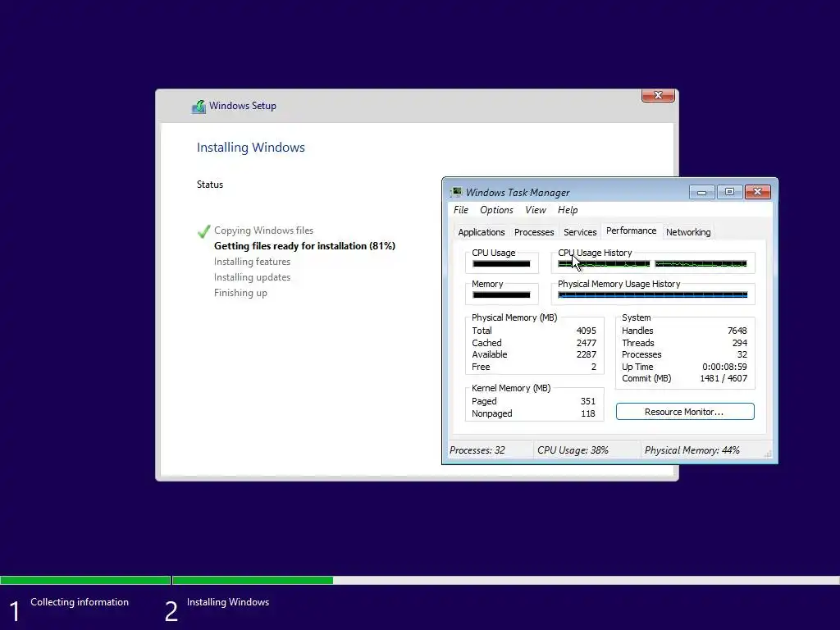Switch to the Processes tab
Screen dimensions: 840x630
[534, 232]
